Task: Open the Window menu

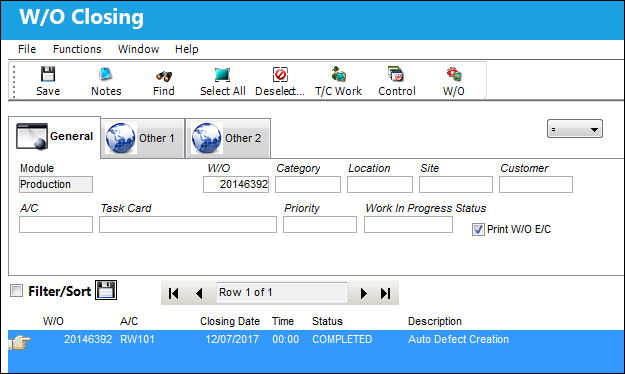Action: click(138, 49)
